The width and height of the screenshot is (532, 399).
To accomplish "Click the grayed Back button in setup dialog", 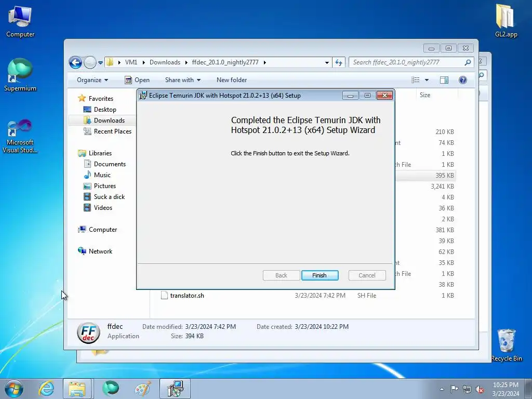I will (x=281, y=275).
